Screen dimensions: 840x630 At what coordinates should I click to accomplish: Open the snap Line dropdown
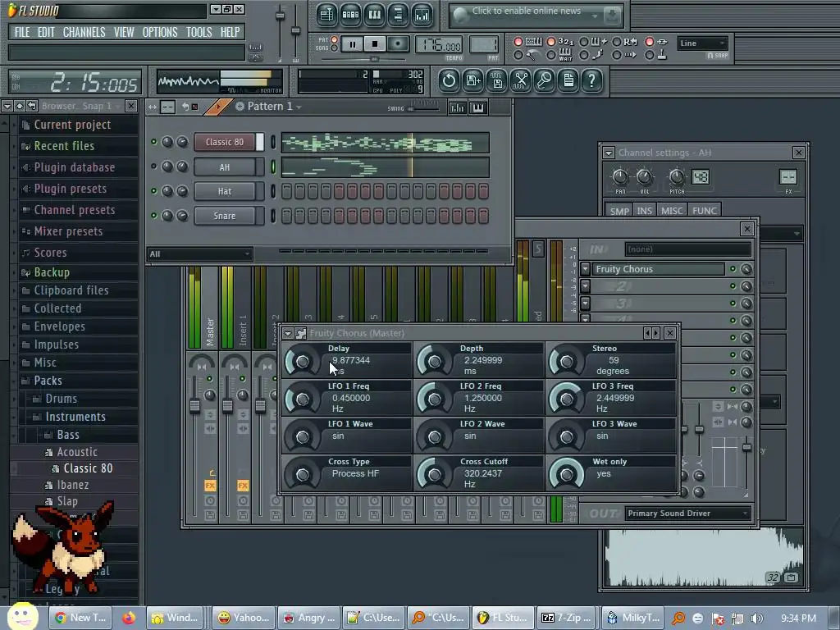pos(702,43)
